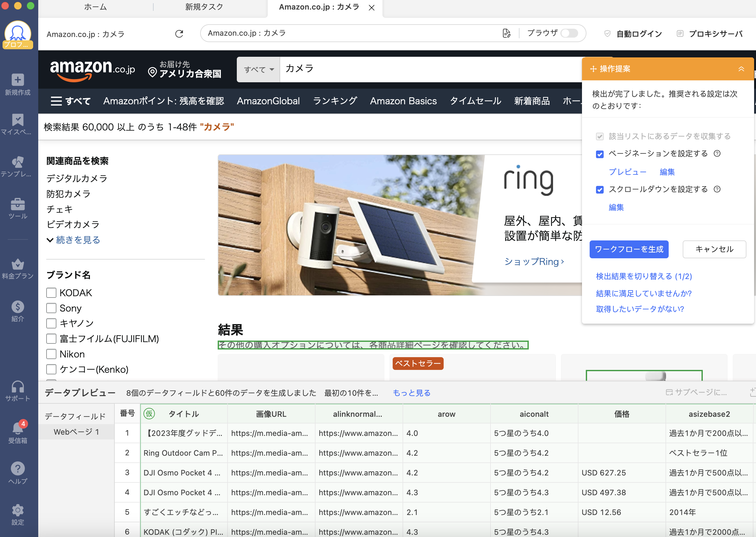The width and height of the screenshot is (756, 537).
Task: Click help icon beside スクロールダウンを設定する
Action: tap(717, 189)
